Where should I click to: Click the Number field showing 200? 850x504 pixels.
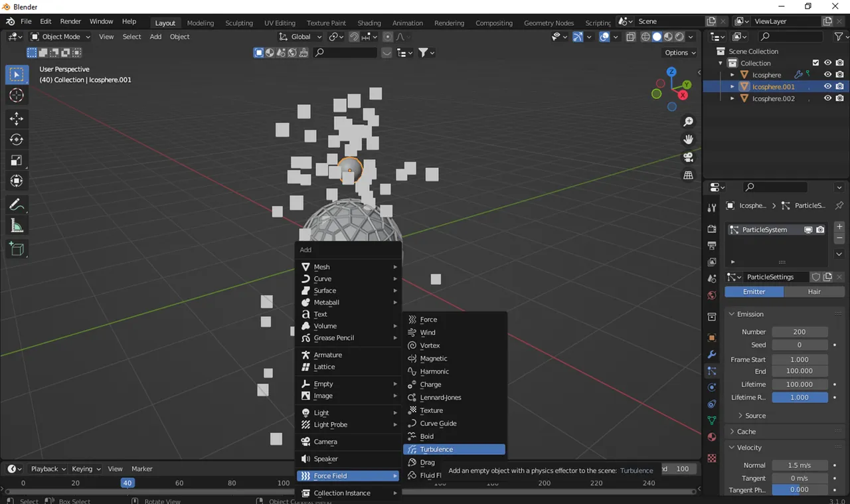pos(800,331)
